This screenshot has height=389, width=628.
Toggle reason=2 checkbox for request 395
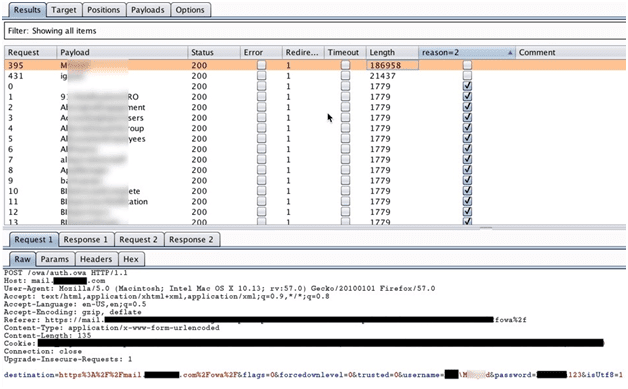point(467,65)
